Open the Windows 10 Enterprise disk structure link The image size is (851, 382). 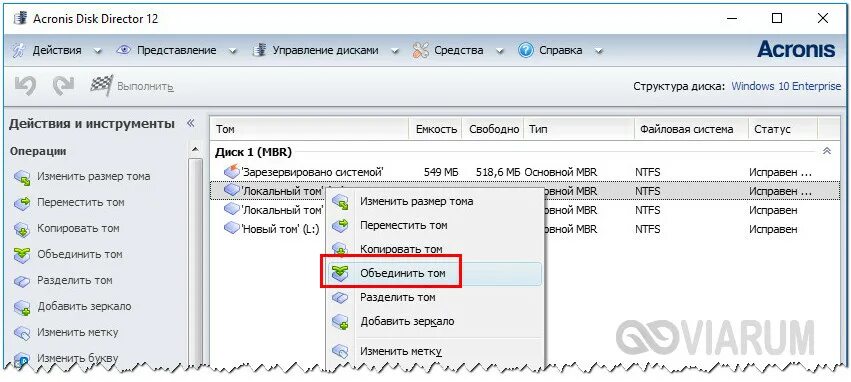786,86
